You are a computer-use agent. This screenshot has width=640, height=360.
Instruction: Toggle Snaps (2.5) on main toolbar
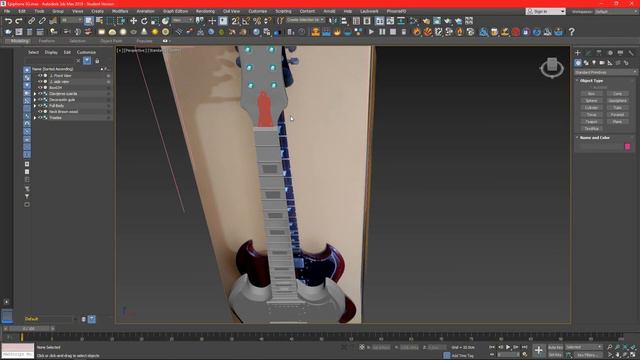(236, 21)
